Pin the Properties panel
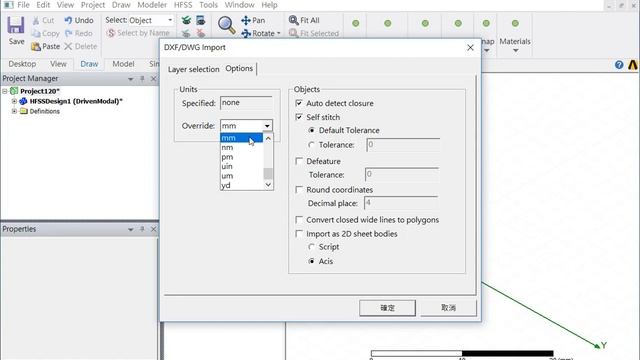The height and width of the screenshot is (360, 640). click(142, 229)
